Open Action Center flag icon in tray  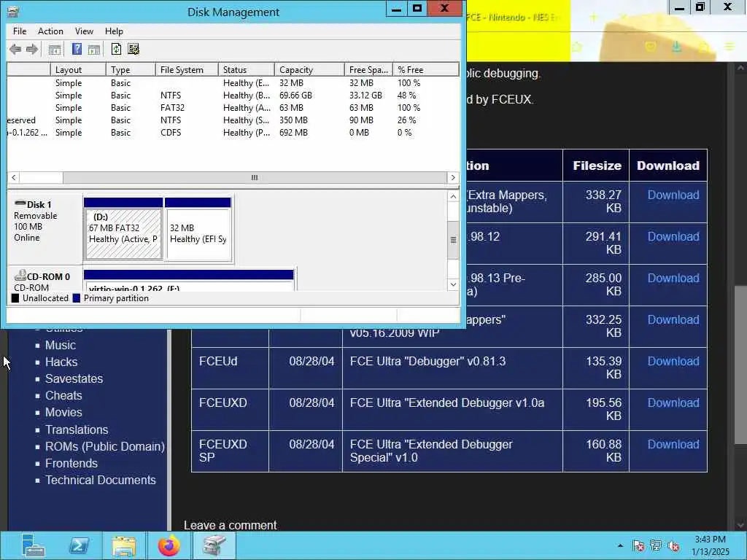pos(638,545)
